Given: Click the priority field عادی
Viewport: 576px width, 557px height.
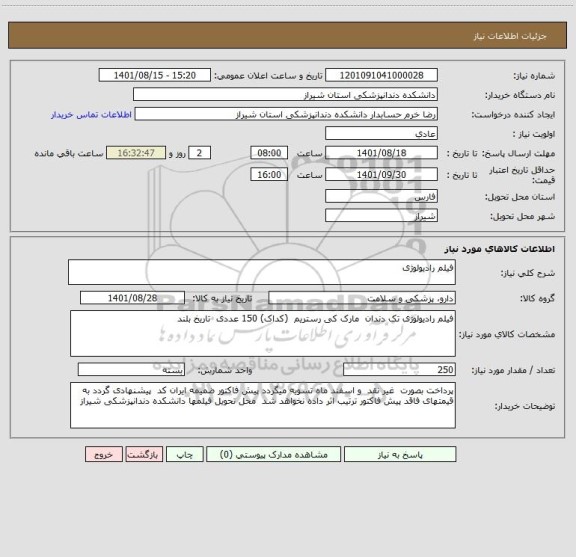Looking at the screenshot, I should pos(381,133).
